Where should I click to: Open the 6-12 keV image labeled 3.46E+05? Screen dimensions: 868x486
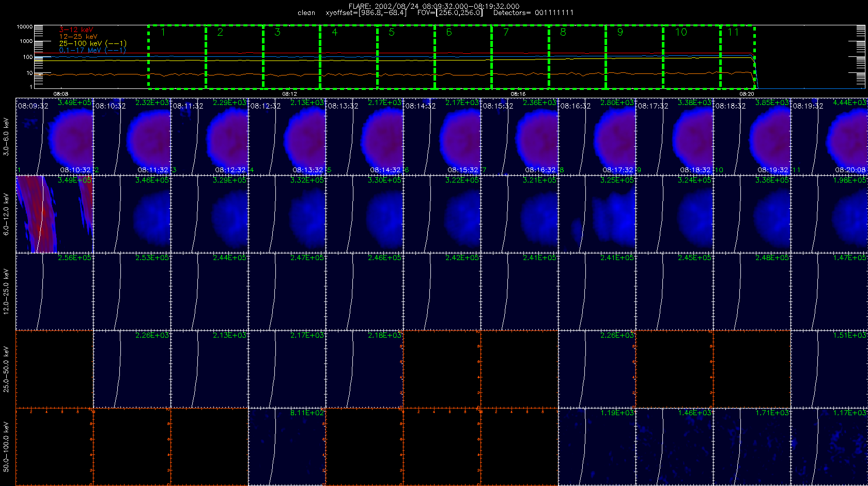132,214
